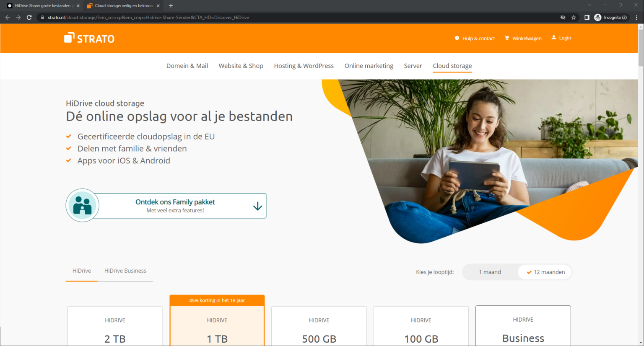Click the checkmark next to Gecertificeerde cloudopslag

click(69, 136)
